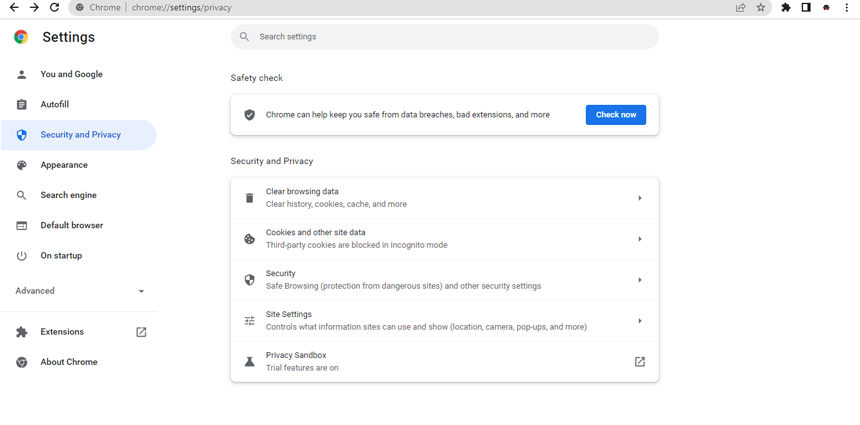
Task: Click the shield icon for Security and Privacy
Action: coord(21,135)
